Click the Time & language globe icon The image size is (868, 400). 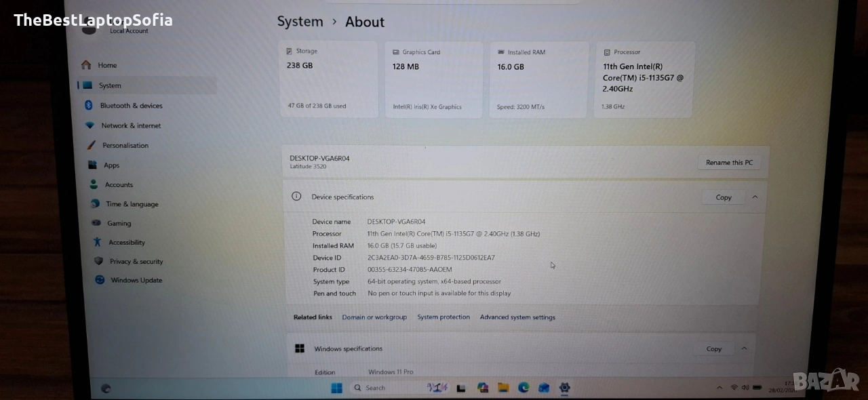(96, 203)
